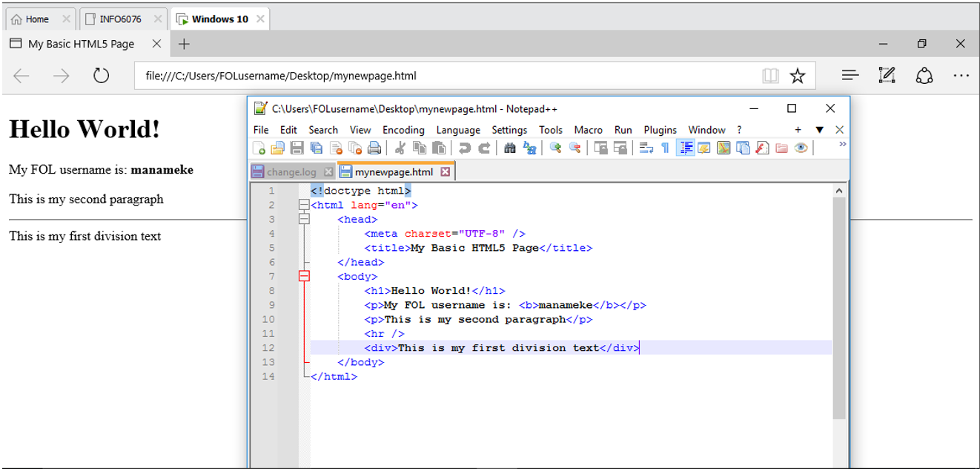Click the Share icon in Edge
Screen dimensions: 980x469
point(924,75)
